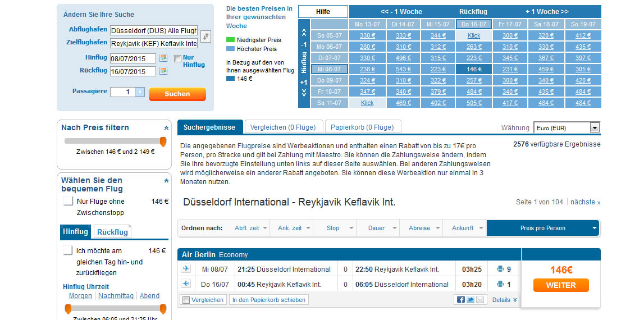Collapse the Nach Preis filtern panel
The height and width of the screenshot is (320, 644).
point(166,128)
